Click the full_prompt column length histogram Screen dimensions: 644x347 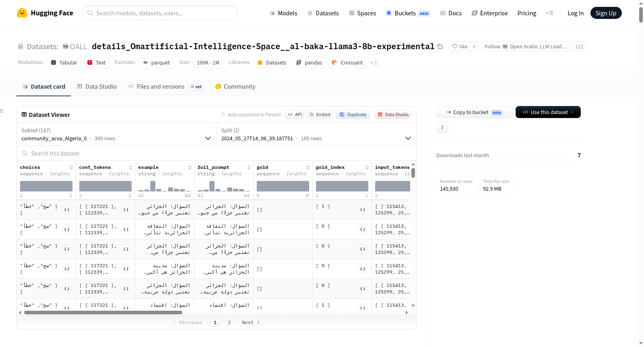coord(224,186)
